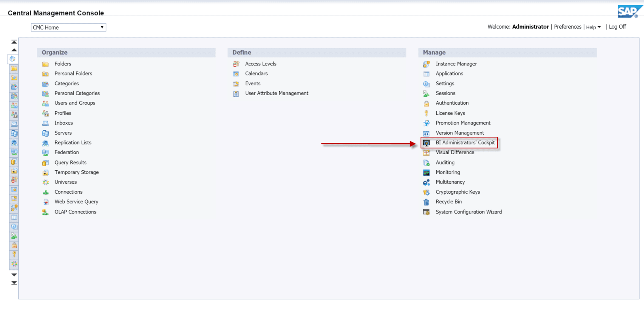Open BI Administrators' Cockpit
This screenshot has width=644, height=309.
pos(465,143)
